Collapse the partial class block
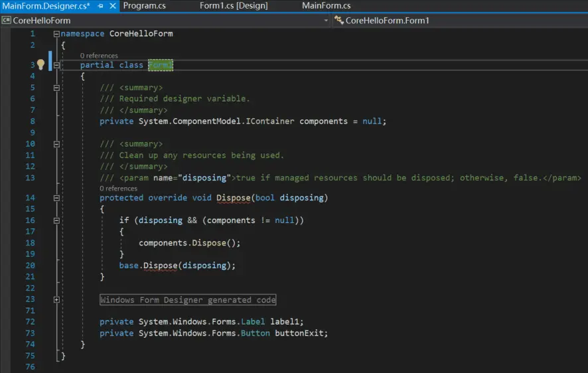The width and height of the screenshot is (588, 373). 56,65
